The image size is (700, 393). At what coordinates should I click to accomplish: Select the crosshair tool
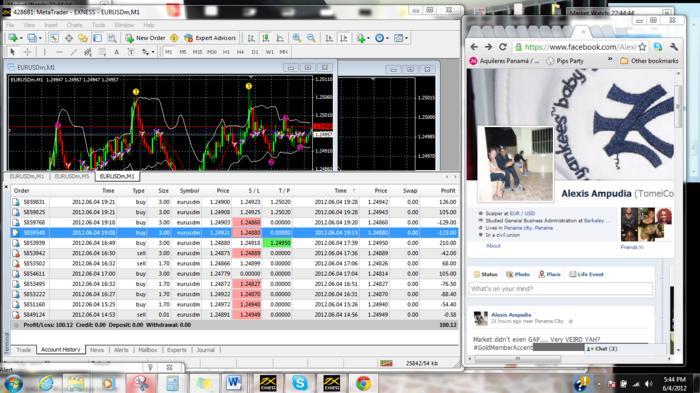coord(27,52)
